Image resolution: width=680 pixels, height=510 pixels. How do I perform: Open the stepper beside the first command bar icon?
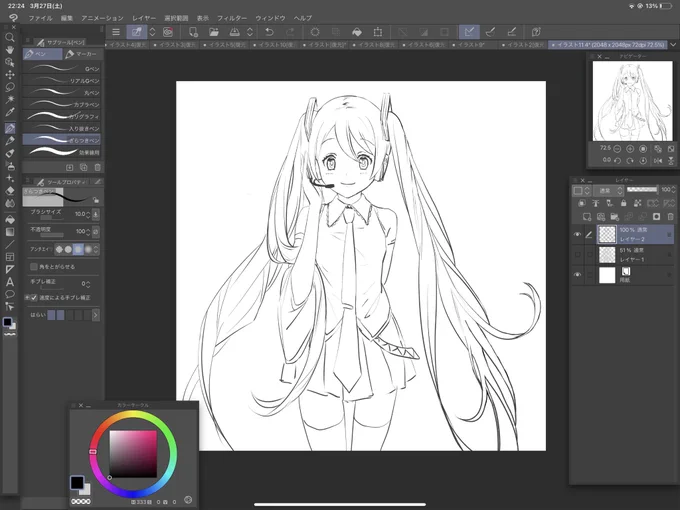(152, 32)
